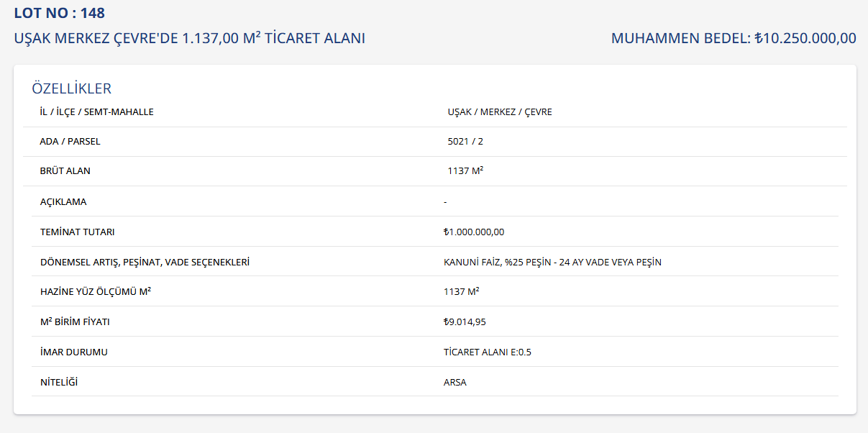Click the İMAR DURUMU row label
The width and height of the screenshot is (868, 433).
pos(73,352)
